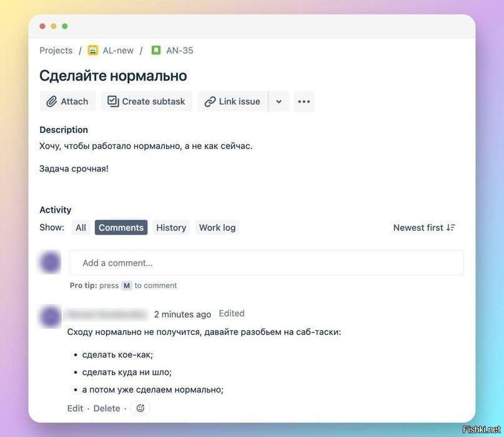Select the Comments activity filter

pos(121,228)
